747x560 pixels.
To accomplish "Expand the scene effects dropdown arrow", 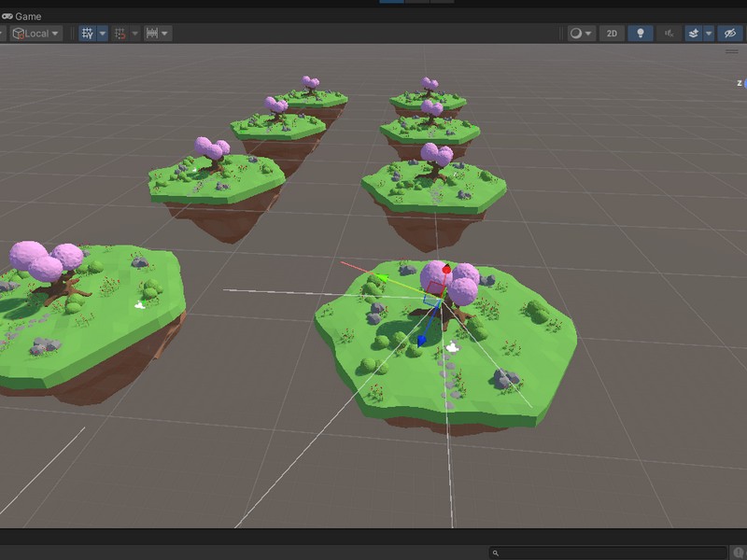I will 709,34.
